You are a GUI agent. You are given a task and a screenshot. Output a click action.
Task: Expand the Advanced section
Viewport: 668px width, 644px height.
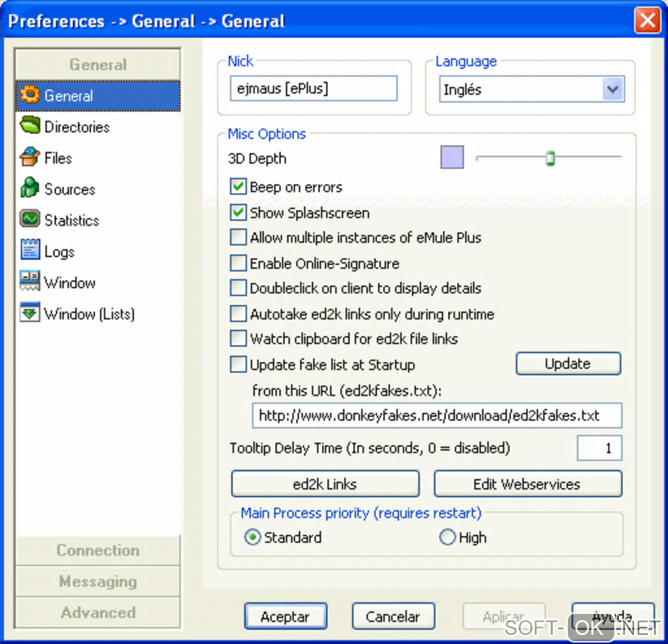(98, 612)
